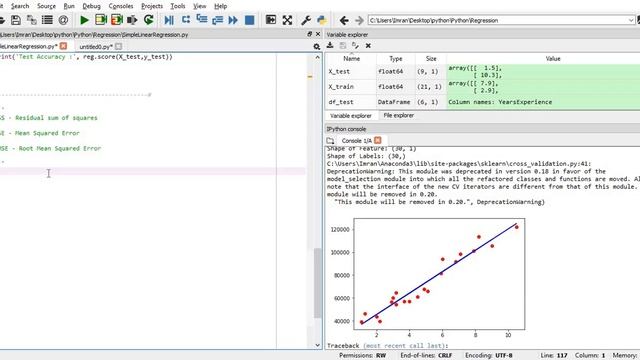Sort by the Type column header
The width and height of the screenshot is (640, 360).
[396, 59]
